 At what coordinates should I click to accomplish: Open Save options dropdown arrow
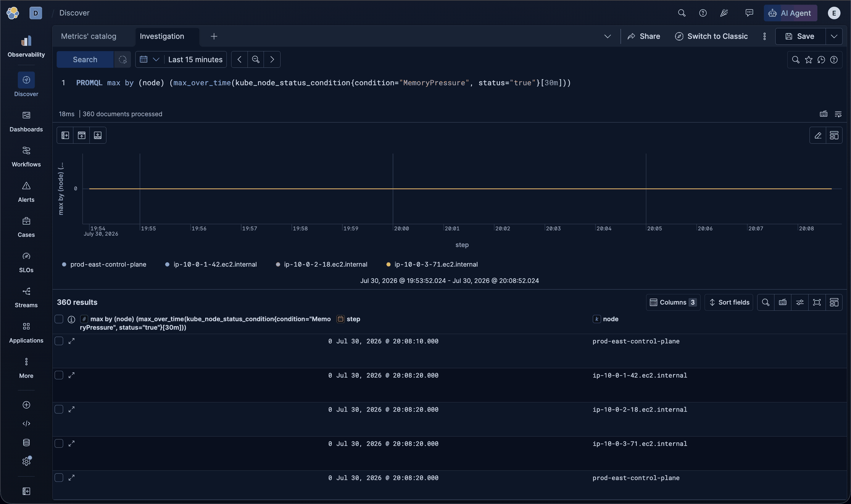(834, 37)
